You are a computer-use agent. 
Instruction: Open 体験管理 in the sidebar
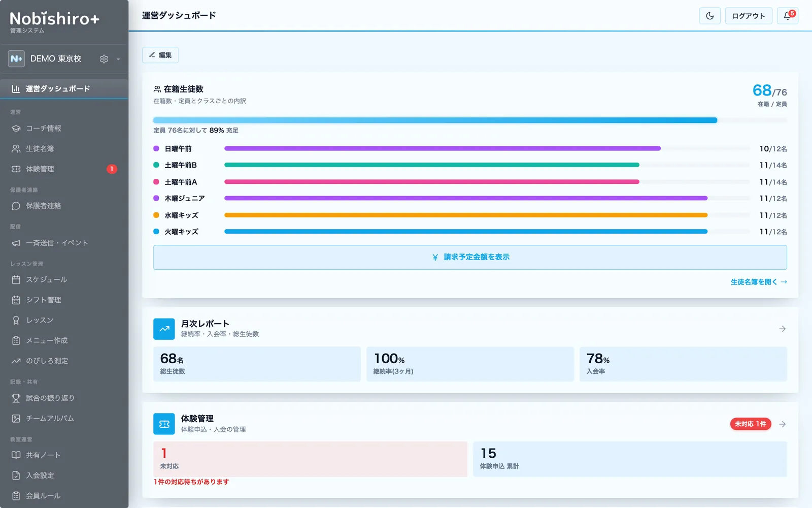[x=64, y=169]
